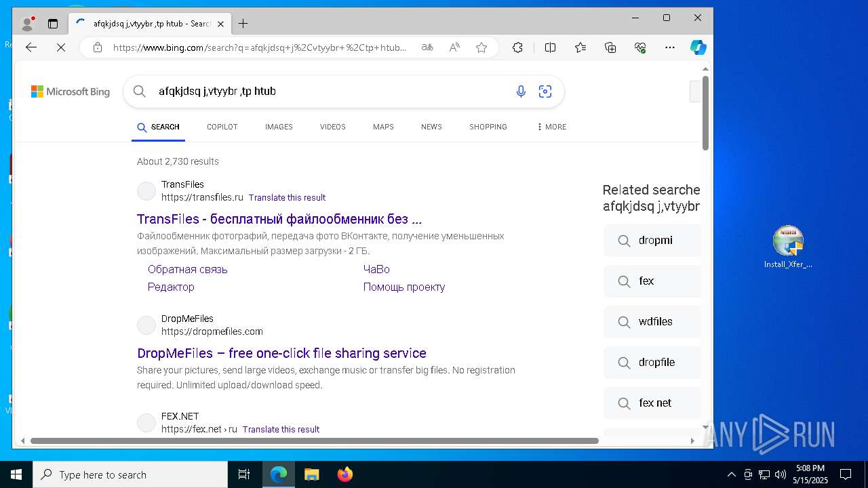Click the taskbar search box
868x488 pixels.
point(130,474)
